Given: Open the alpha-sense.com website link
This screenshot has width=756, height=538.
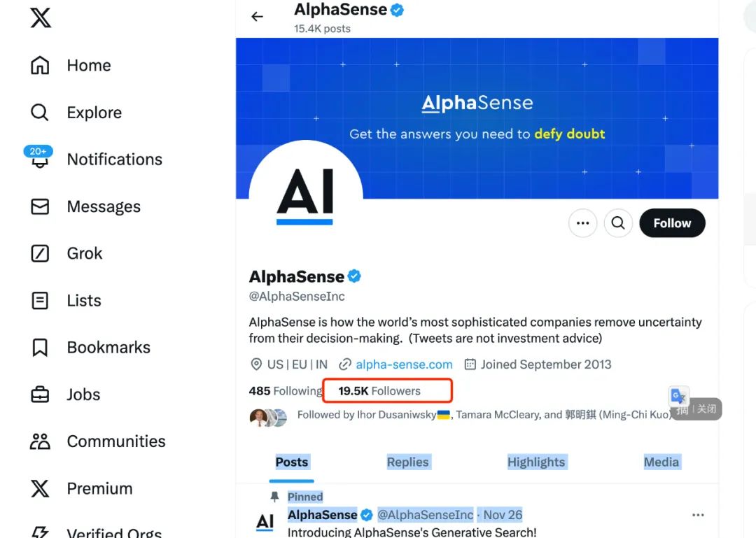Looking at the screenshot, I should [404, 364].
